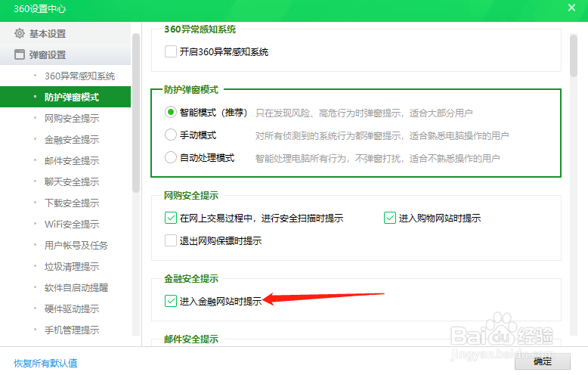588x375 pixels.
Task: Click 智能处理电脑所有行为 description text
Action: 301,158
